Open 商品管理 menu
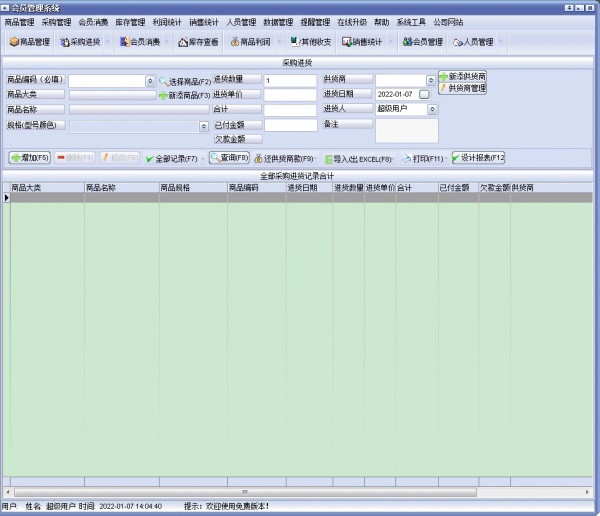Screen dimensions: 600x516 point(20,23)
